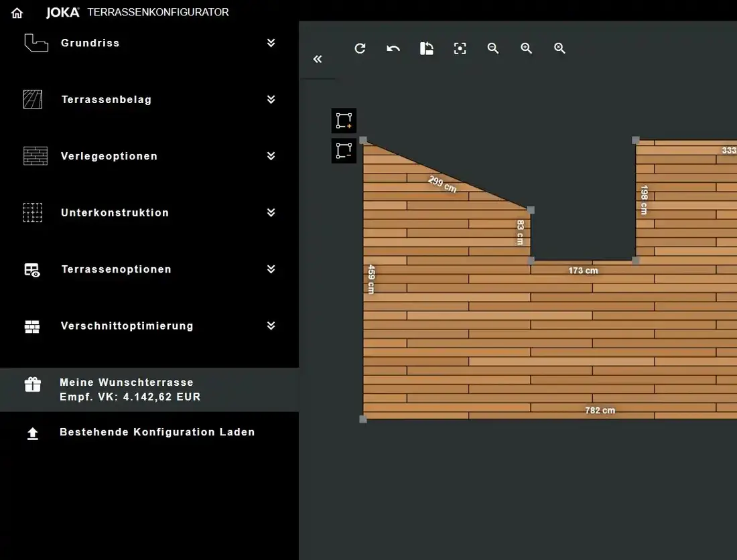737x560 pixels.
Task: Click the reload/reset icon in canvas toolbar
Action: [x=360, y=48]
